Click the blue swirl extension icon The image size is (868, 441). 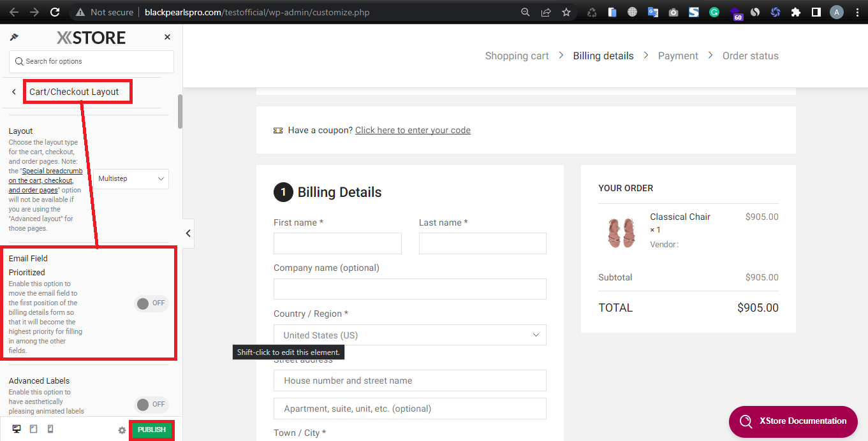pos(776,12)
